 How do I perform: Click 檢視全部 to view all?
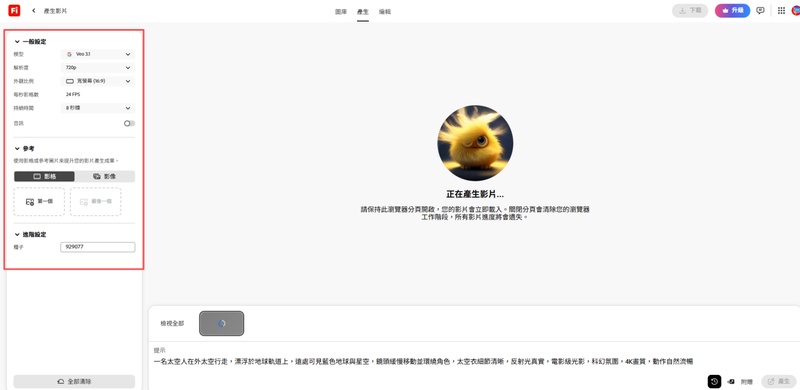coord(172,324)
